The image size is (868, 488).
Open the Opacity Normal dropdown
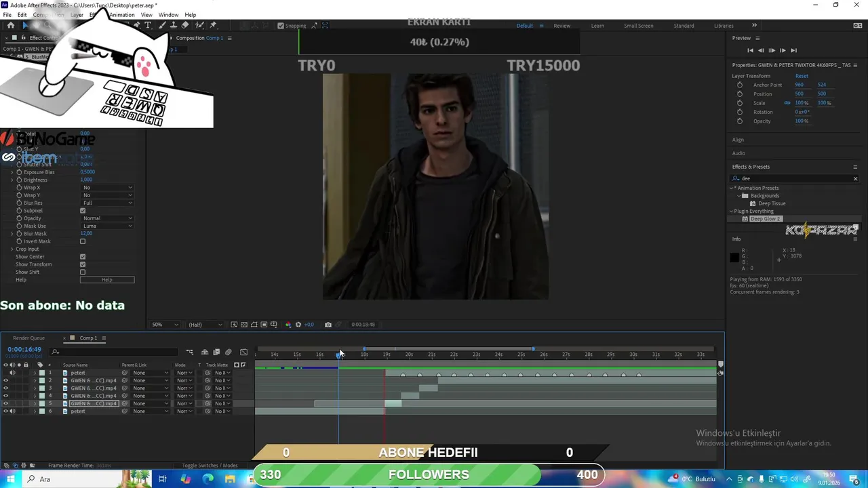(x=107, y=218)
